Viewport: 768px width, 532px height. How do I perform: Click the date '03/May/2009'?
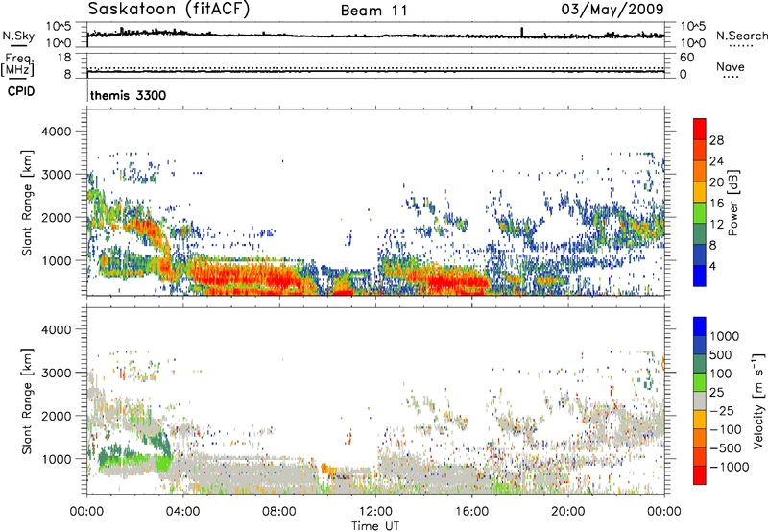(x=612, y=9)
